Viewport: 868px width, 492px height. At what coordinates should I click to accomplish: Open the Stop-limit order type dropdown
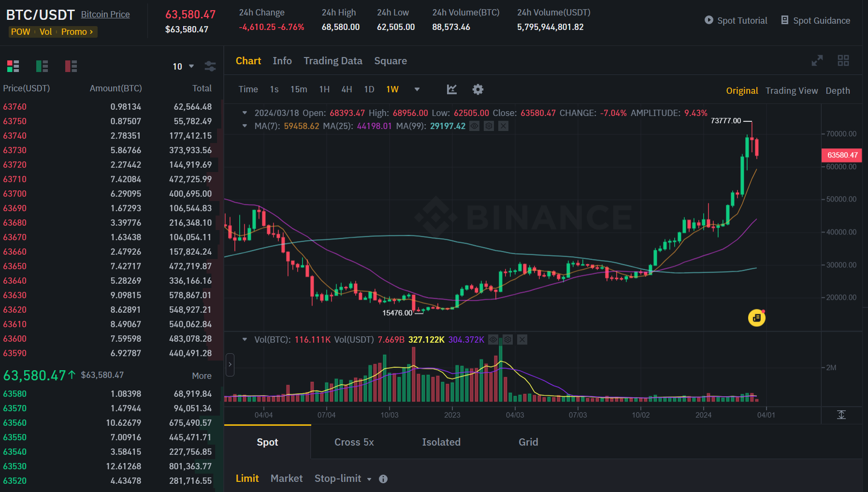point(343,478)
